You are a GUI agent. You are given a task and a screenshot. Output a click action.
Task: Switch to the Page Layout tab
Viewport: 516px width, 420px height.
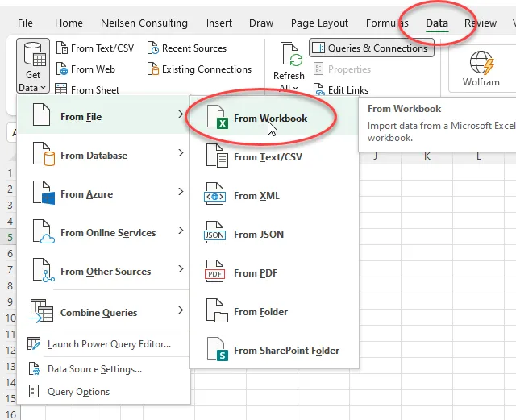(x=319, y=23)
